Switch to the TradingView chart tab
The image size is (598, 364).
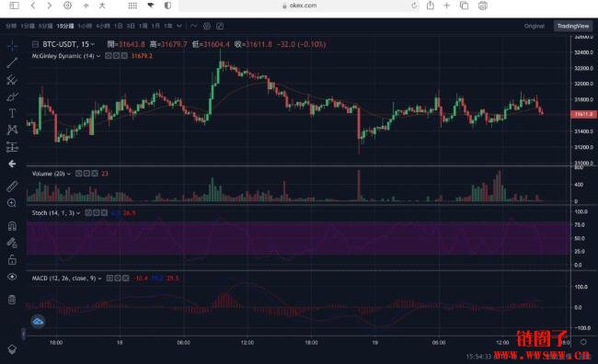click(x=573, y=26)
